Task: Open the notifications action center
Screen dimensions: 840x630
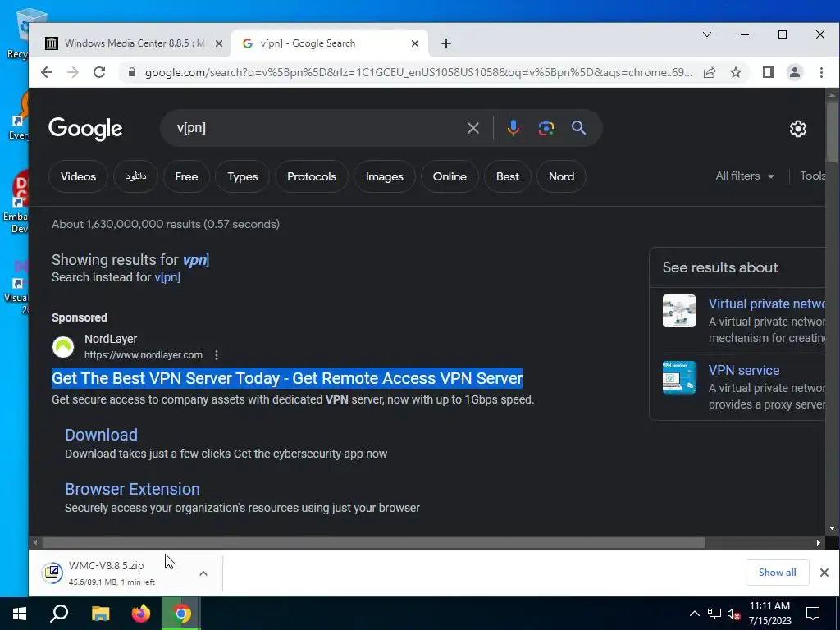Action: [813, 614]
